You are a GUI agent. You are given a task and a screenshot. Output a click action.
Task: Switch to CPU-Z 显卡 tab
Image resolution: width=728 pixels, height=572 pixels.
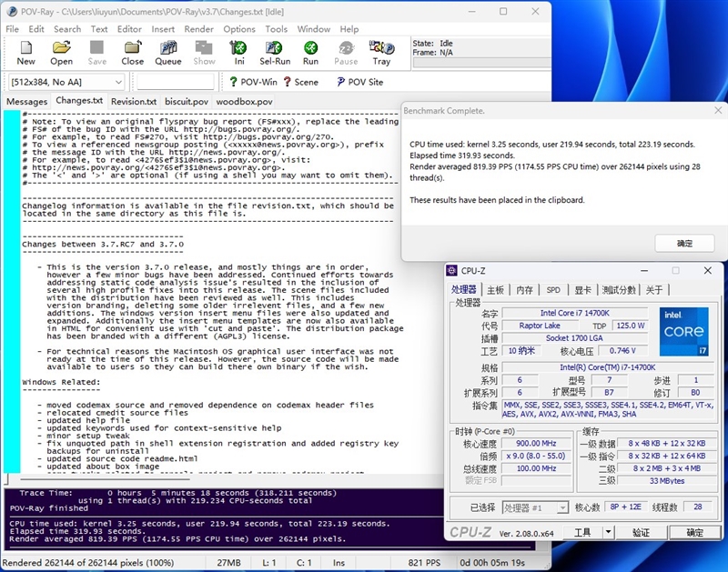click(x=582, y=290)
